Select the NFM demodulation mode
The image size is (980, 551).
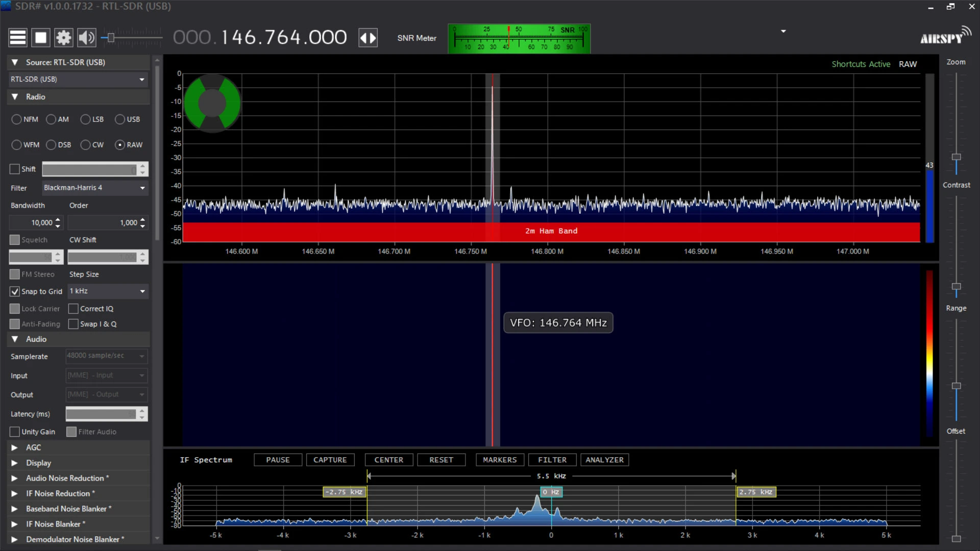17,119
